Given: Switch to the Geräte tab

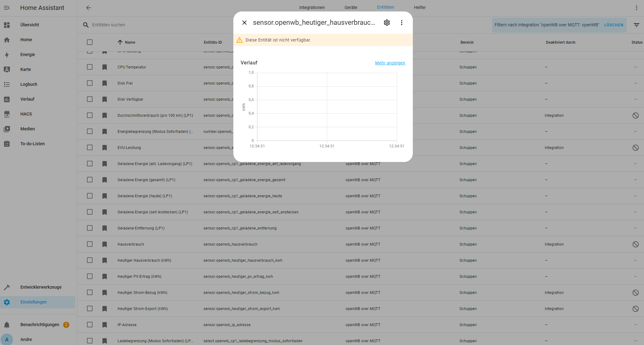Looking at the screenshot, I should click(x=351, y=7).
